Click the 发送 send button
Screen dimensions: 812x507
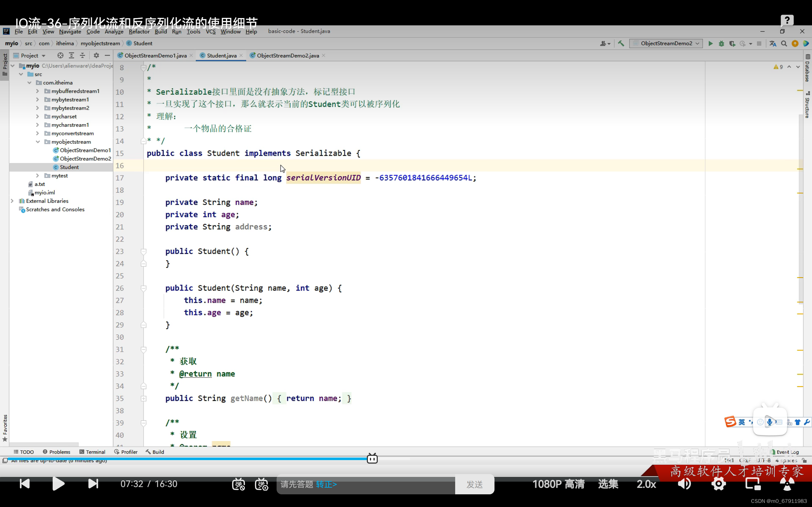[475, 484]
